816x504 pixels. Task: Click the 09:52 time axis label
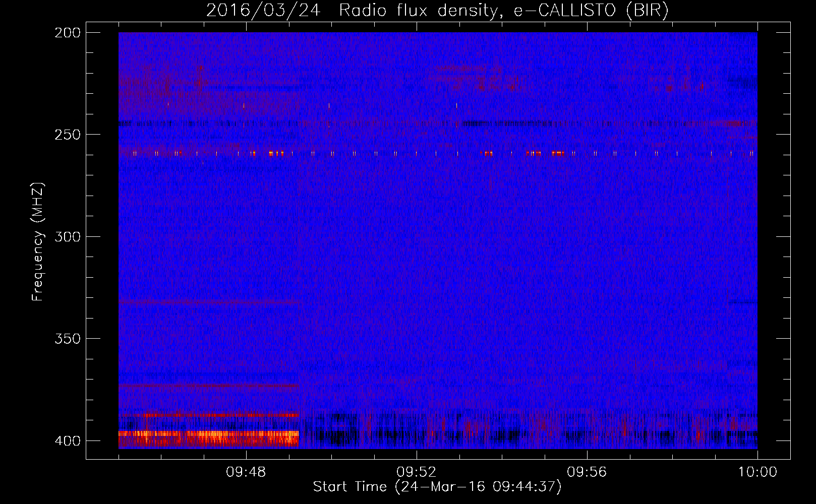tap(417, 472)
